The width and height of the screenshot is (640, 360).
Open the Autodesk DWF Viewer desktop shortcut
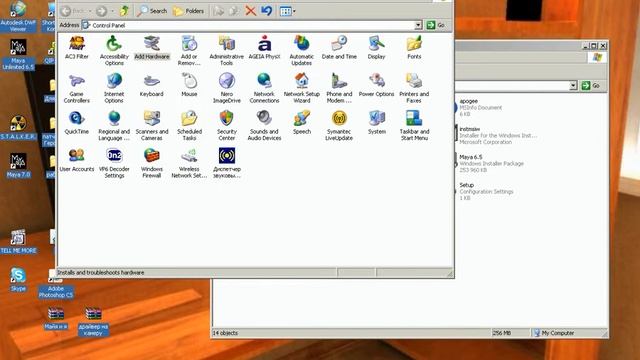tap(18, 16)
